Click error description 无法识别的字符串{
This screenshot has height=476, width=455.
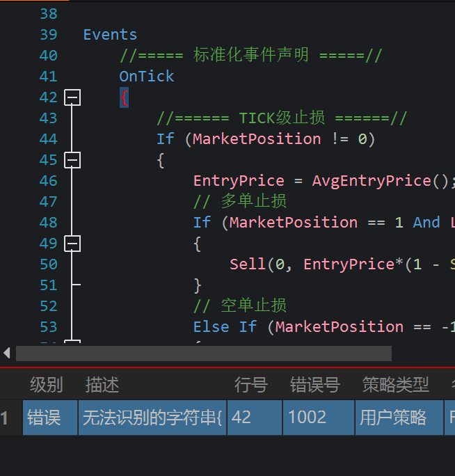click(x=152, y=418)
